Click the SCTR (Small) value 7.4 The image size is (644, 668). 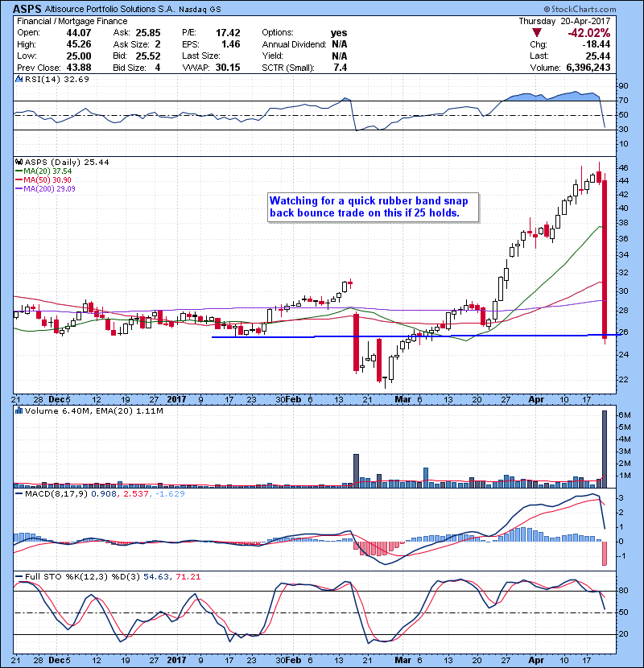(341, 68)
